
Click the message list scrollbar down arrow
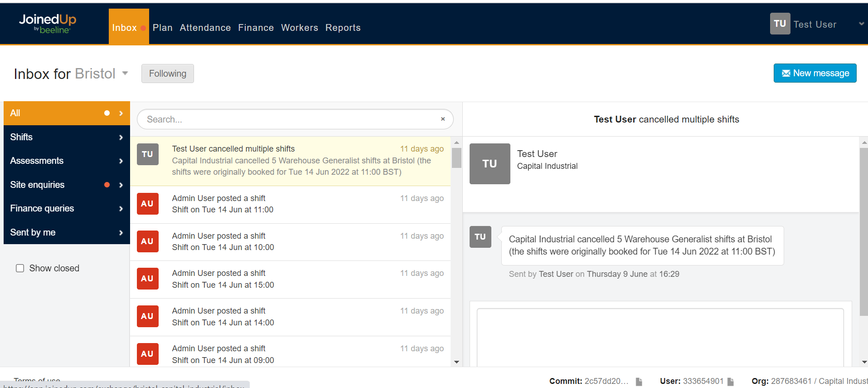[x=456, y=362]
